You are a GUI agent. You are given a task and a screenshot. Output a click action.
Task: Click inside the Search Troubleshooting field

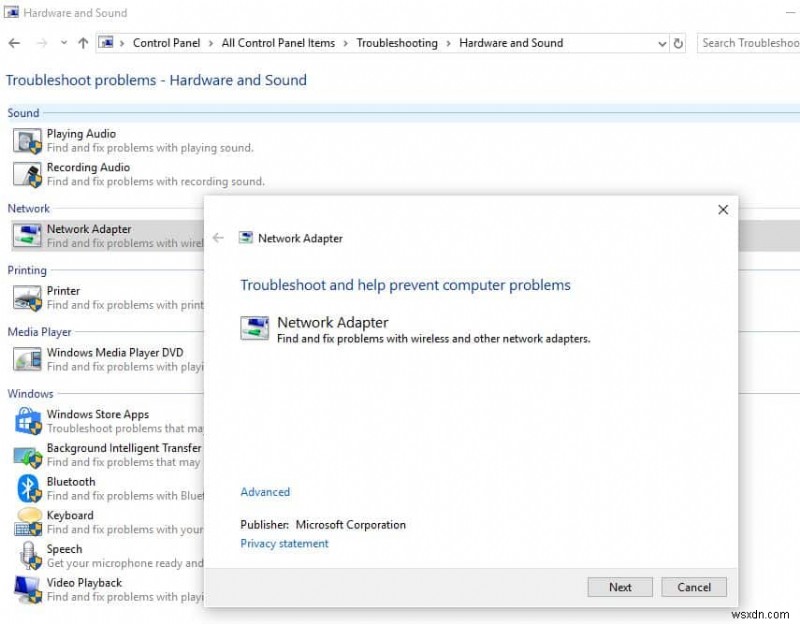pos(748,43)
